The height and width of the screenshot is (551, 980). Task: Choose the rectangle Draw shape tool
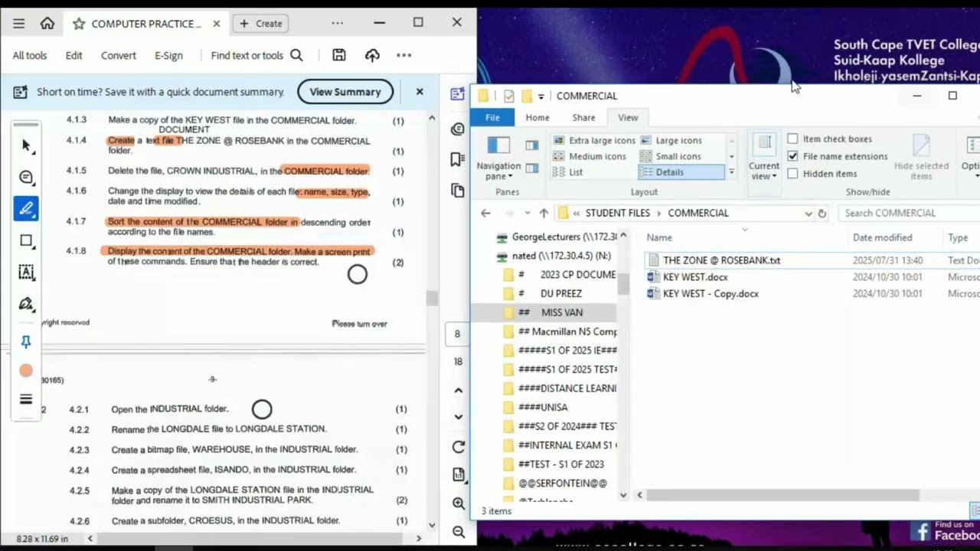pos(27,241)
